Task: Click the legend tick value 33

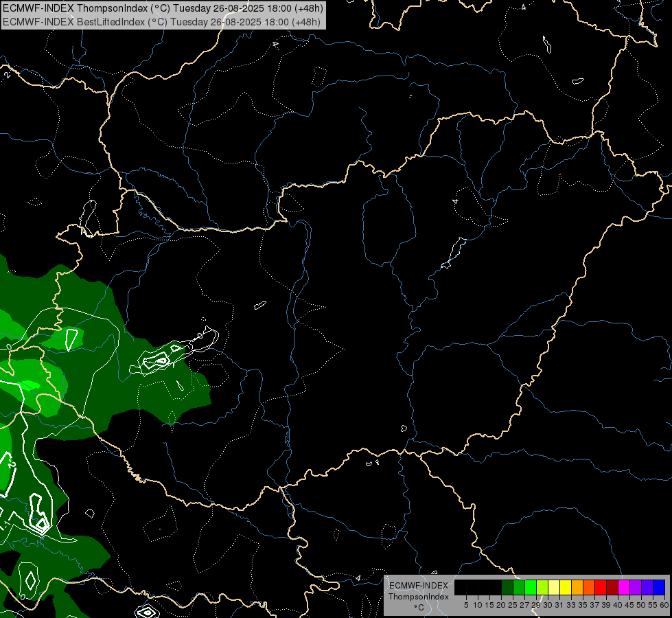Action: click(x=571, y=605)
